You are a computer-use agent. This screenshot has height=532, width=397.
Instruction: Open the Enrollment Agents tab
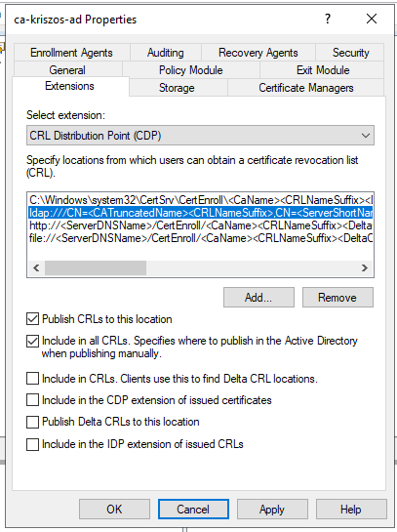(x=71, y=53)
